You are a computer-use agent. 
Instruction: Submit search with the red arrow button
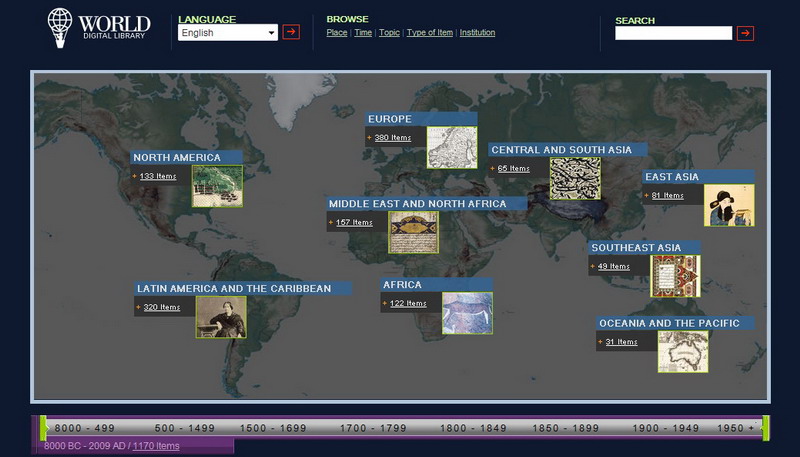coord(745,33)
